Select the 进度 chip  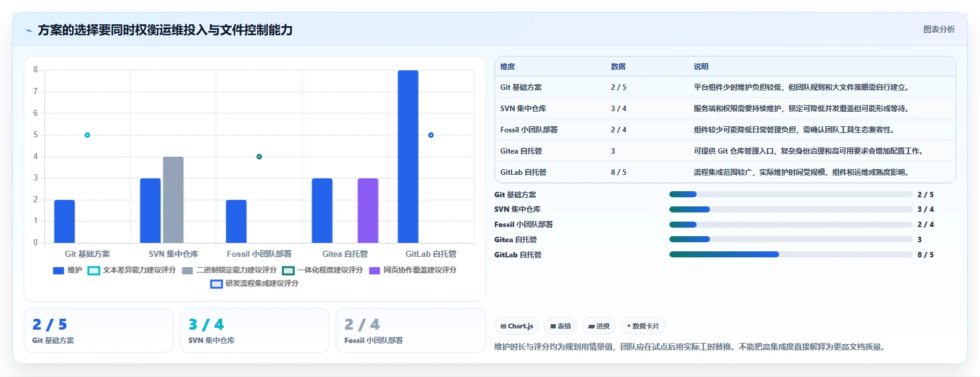(599, 326)
